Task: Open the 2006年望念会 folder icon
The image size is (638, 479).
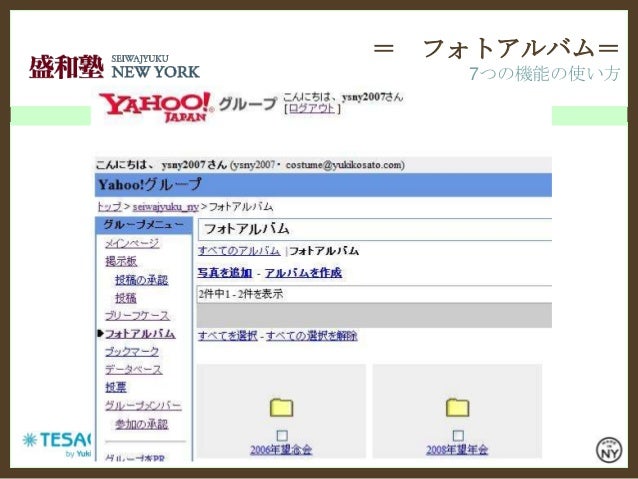Action: click(x=281, y=407)
